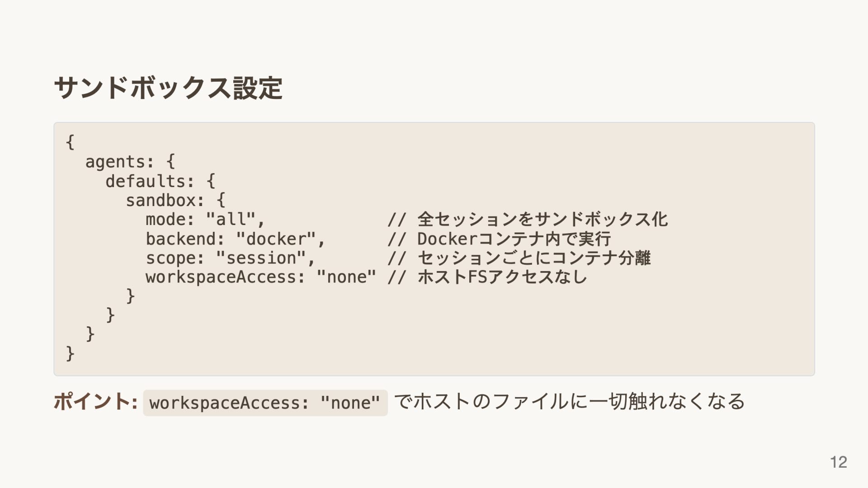Click the slide title サンドボックス設定

point(168,88)
